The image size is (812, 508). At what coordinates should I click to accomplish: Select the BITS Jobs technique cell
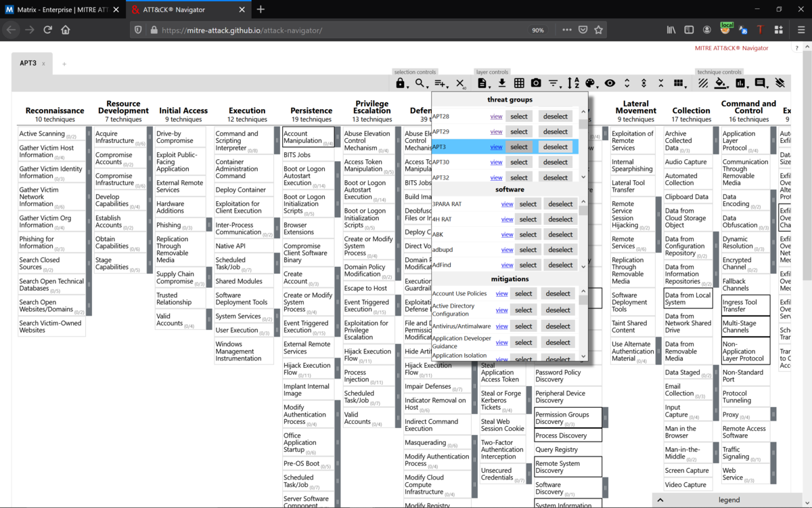308,155
